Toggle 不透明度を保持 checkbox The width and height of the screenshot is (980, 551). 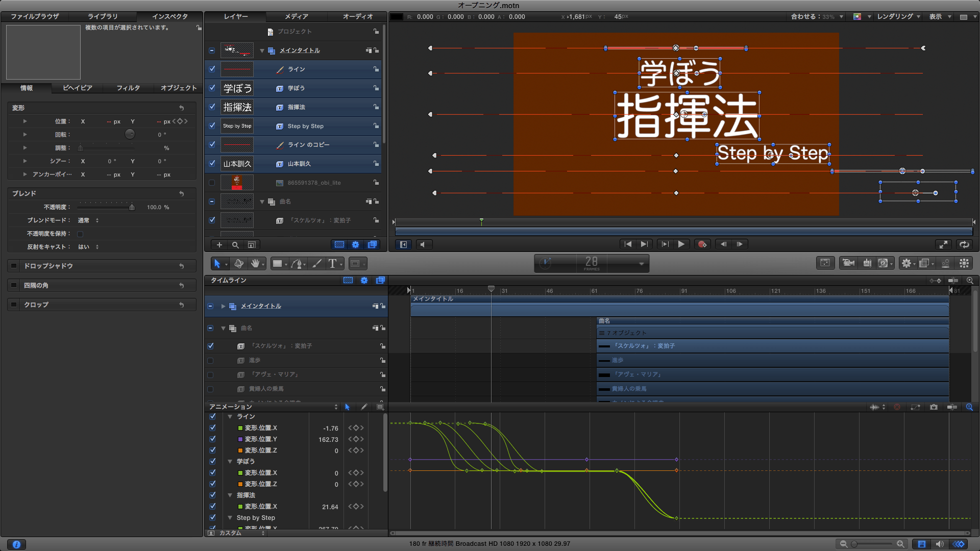[x=80, y=234]
